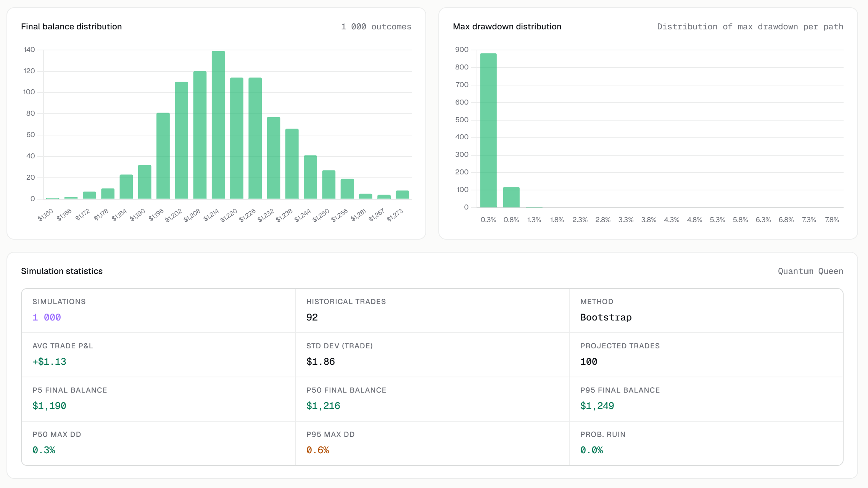
Task: Click the Max drawdown distribution title
Action: point(507,26)
